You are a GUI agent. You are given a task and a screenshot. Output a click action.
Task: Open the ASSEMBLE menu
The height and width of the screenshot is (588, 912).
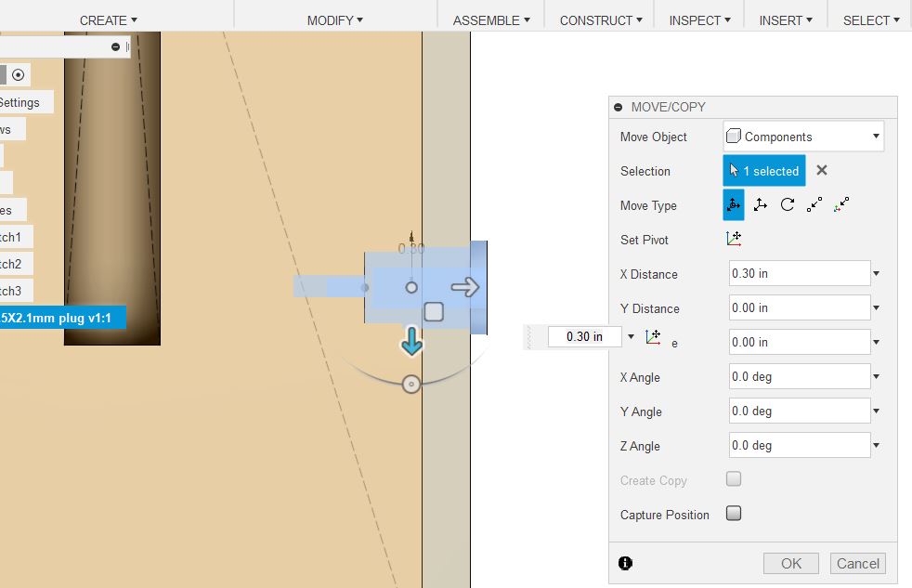(491, 20)
